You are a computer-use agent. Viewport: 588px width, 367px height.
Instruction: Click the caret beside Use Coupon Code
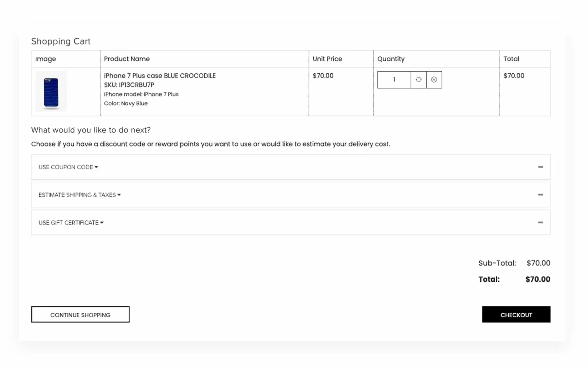coord(96,167)
